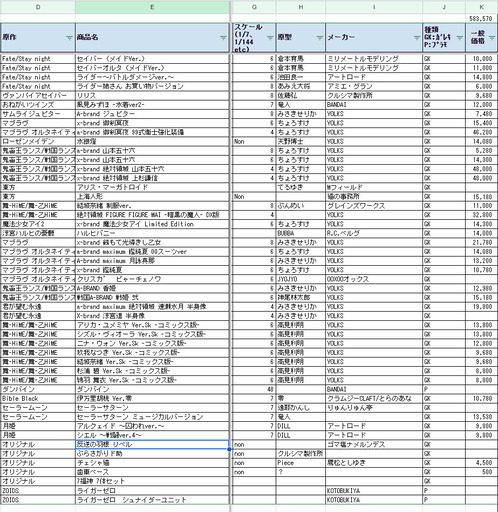This screenshot has height=512, width=498.
Task: Select column G header
Action: [x=254, y=7]
